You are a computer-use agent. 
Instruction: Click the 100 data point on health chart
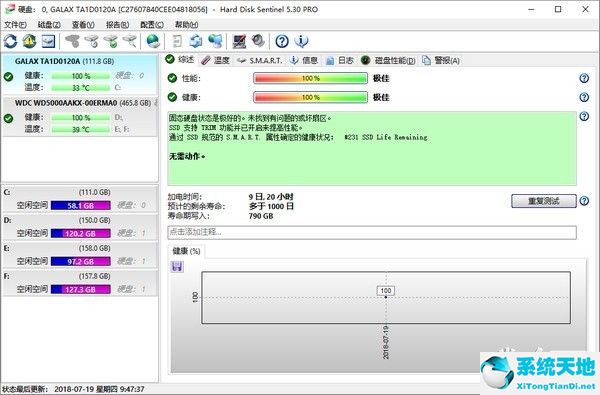point(386,297)
